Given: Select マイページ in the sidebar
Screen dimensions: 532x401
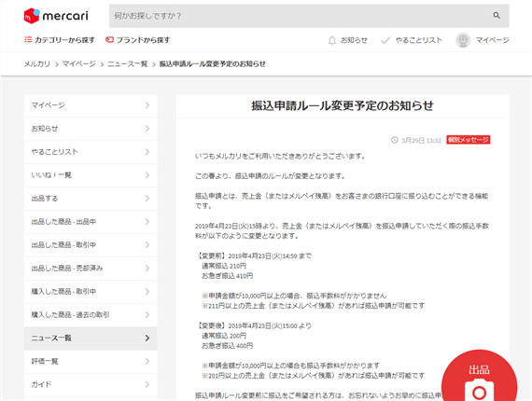Looking at the screenshot, I should (x=91, y=105).
